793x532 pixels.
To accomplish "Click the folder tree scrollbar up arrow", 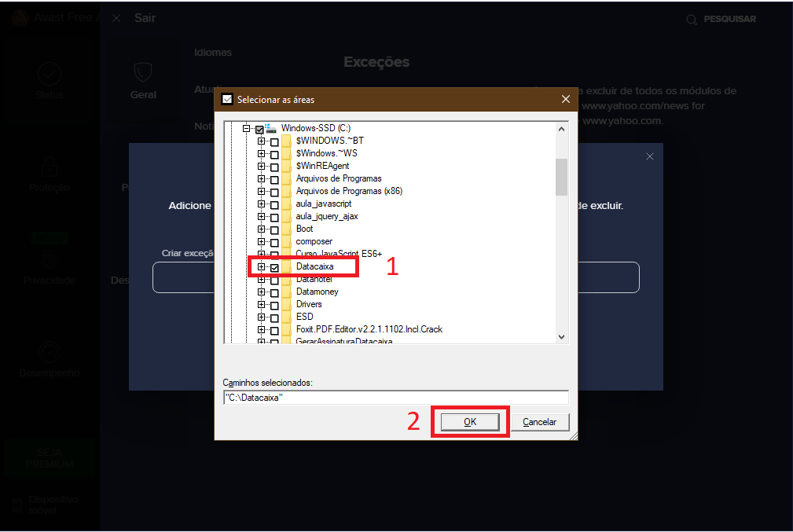I will point(561,130).
